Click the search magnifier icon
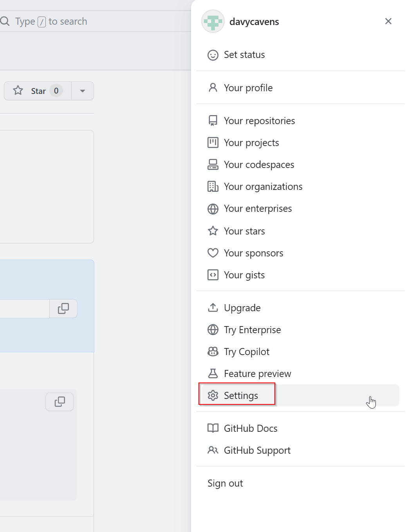Image resolution: width=406 pixels, height=532 pixels. click(5, 21)
